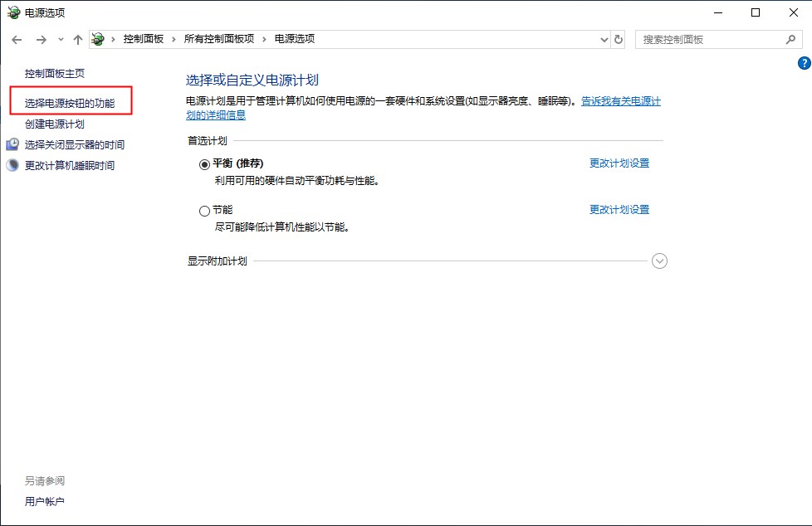The width and height of the screenshot is (812, 526).
Task: Open 创建电源计划 link
Action: click(x=55, y=124)
